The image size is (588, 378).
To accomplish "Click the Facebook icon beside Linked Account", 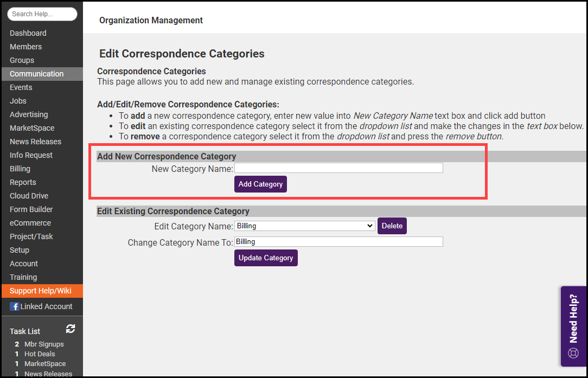I will coord(14,306).
